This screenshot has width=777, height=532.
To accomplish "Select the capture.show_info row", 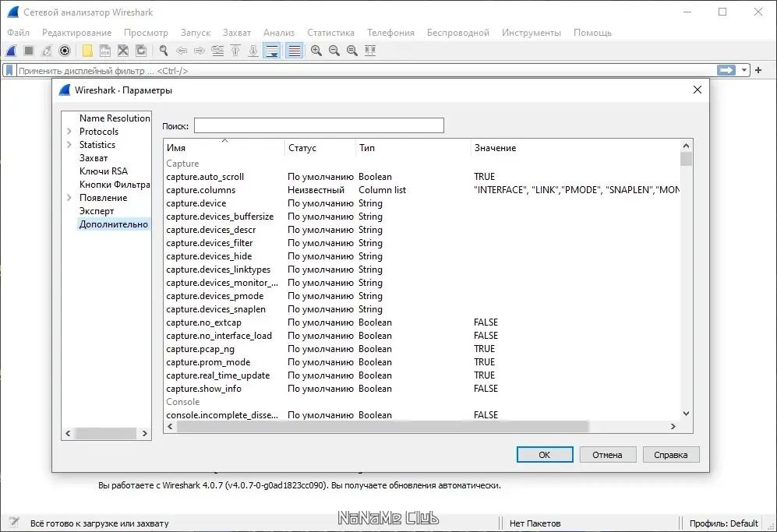I will (422, 389).
